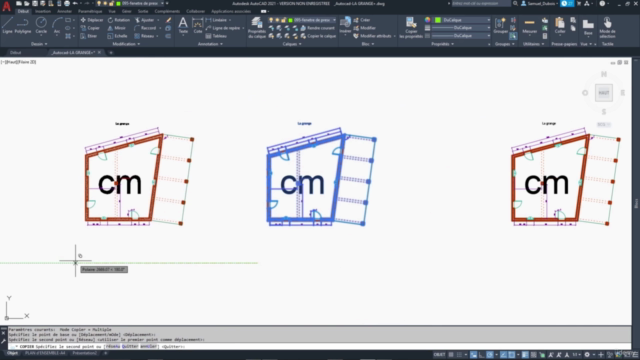Switch to the Début document tab

(16, 53)
